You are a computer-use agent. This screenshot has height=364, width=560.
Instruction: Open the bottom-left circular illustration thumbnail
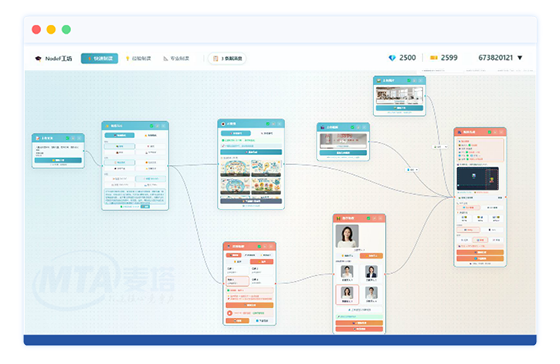pyautogui.click(x=235, y=186)
